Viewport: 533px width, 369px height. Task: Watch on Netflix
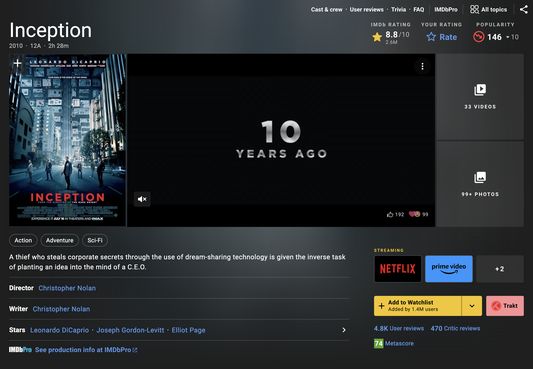pyautogui.click(x=398, y=269)
